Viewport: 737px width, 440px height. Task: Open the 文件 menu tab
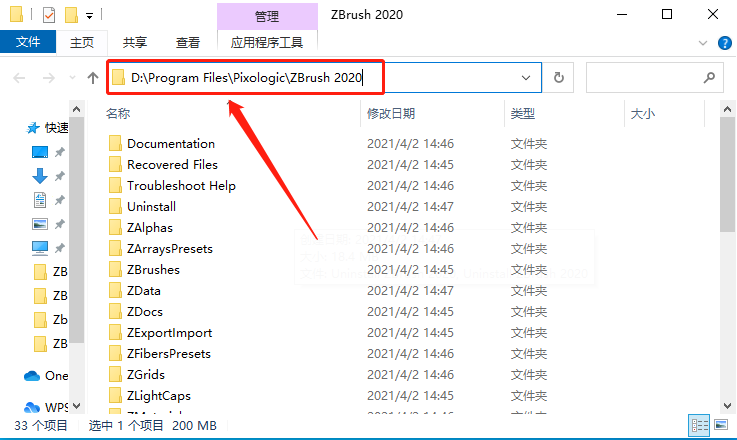(28, 42)
